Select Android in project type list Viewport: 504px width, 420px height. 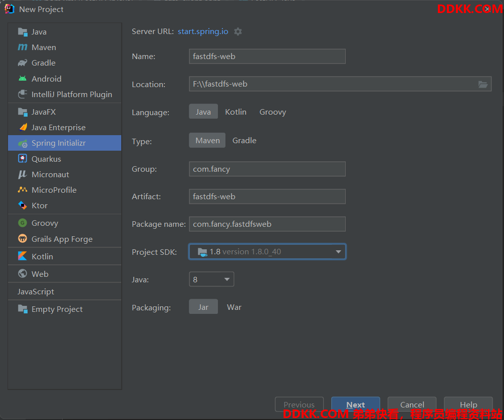point(65,79)
